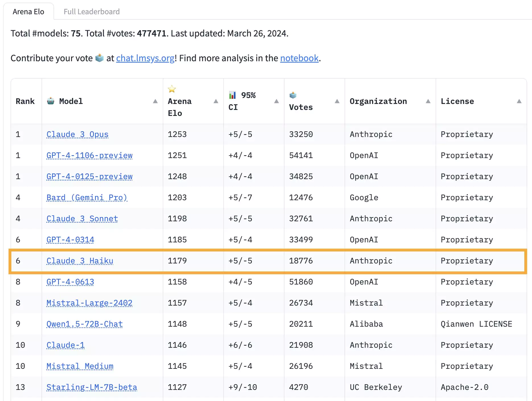
Task: Click the Claude 3 Sonnet link
Action: [82, 218]
